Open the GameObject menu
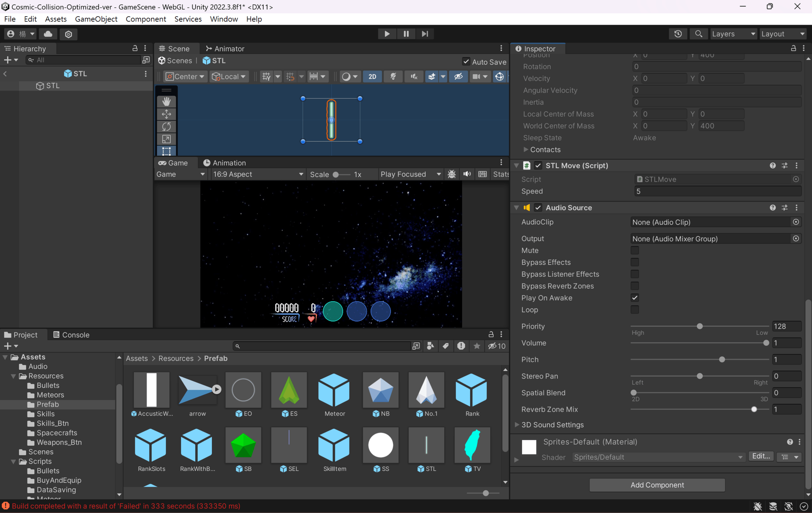This screenshot has width=812, height=513. (x=96, y=19)
